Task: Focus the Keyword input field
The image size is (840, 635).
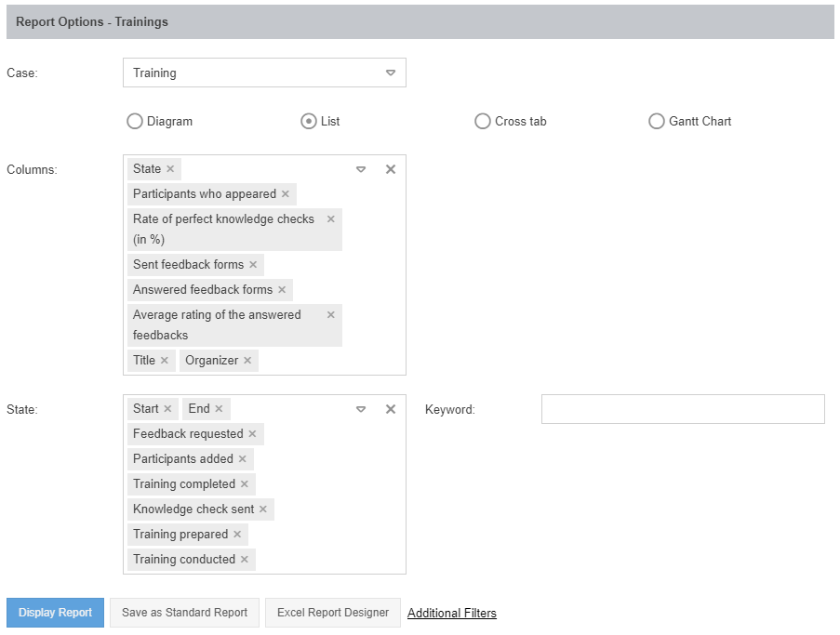Action: [x=683, y=409]
